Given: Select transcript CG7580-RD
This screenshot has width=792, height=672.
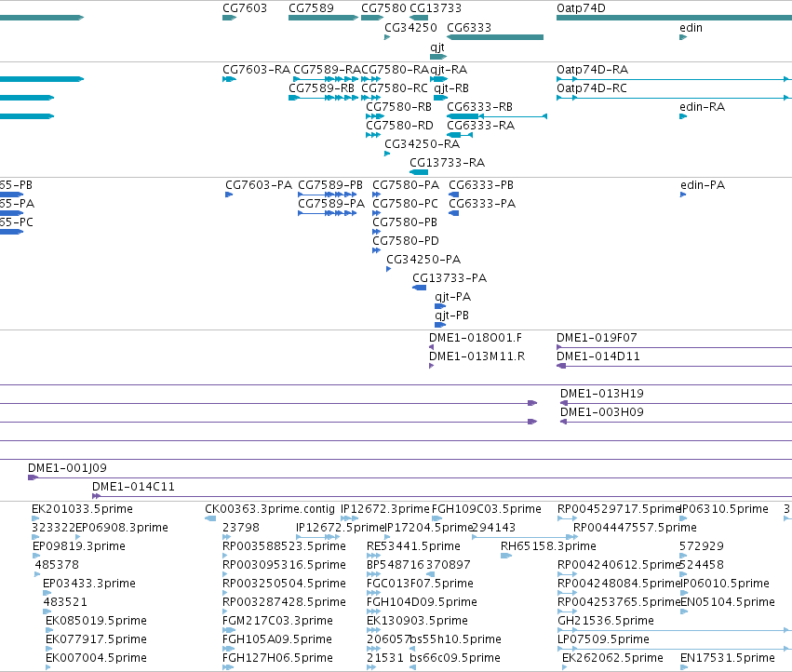Looking at the screenshot, I should point(399,126).
